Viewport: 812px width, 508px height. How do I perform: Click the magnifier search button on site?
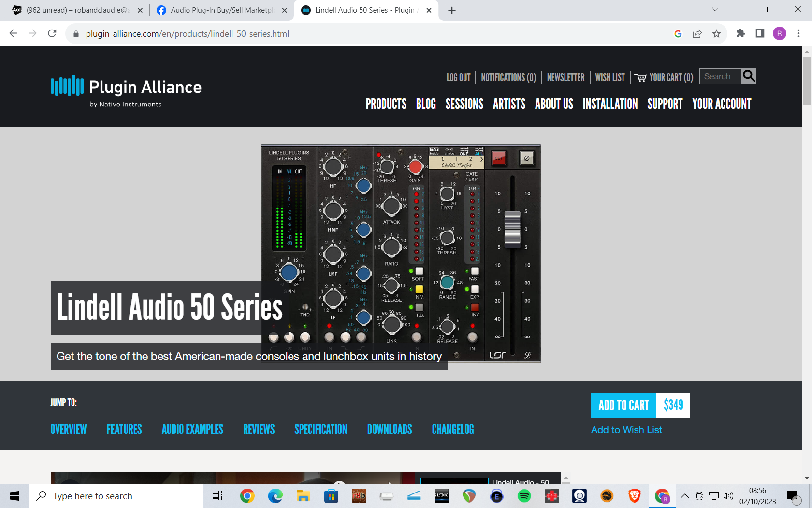pyautogui.click(x=749, y=76)
